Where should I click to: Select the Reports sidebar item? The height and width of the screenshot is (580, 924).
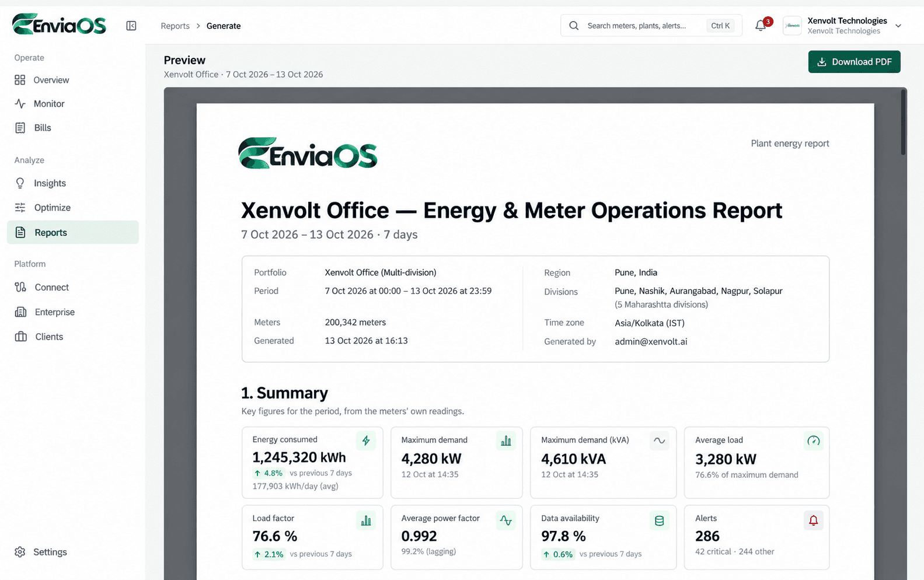pos(73,232)
